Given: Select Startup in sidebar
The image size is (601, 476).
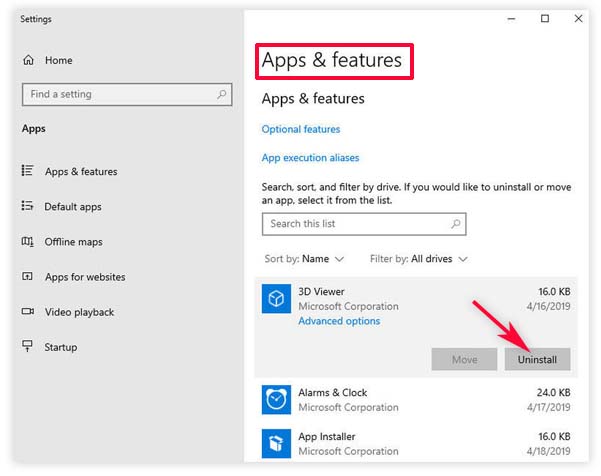Looking at the screenshot, I should (61, 347).
